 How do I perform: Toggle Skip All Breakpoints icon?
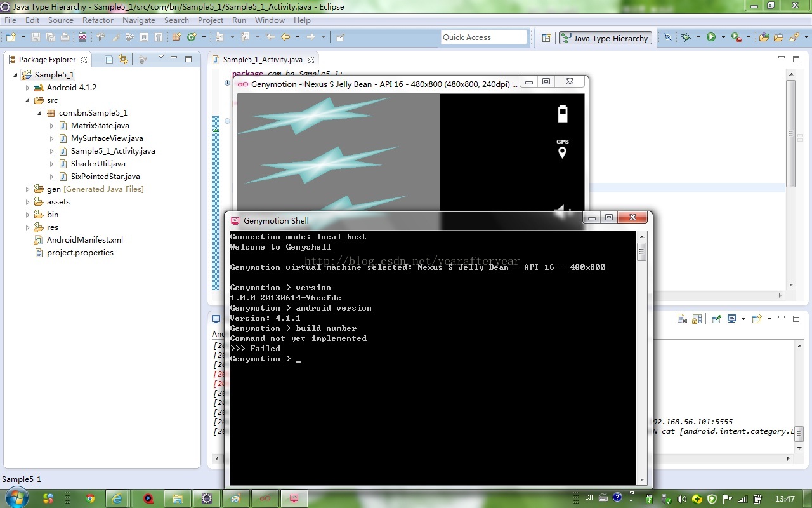point(667,37)
